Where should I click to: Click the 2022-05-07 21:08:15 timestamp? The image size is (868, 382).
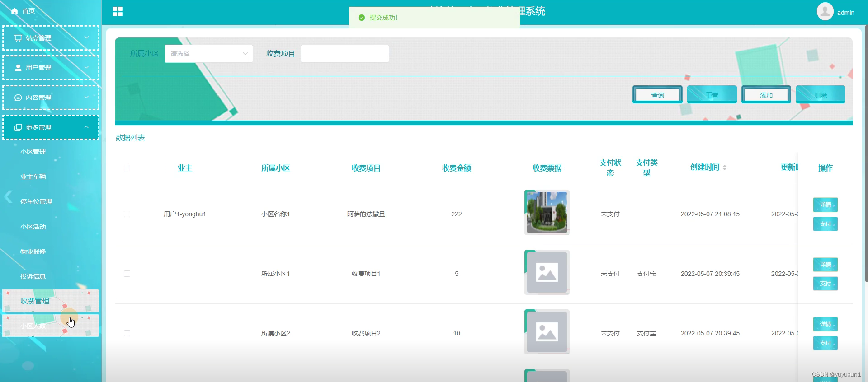point(710,214)
